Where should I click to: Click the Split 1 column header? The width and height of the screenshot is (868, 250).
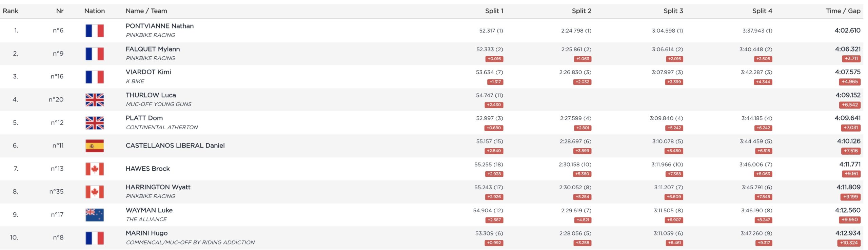point(494,11)
